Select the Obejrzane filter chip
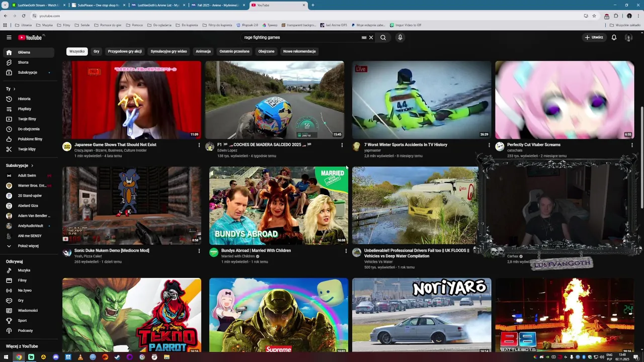644x362 pixels. 266,51
